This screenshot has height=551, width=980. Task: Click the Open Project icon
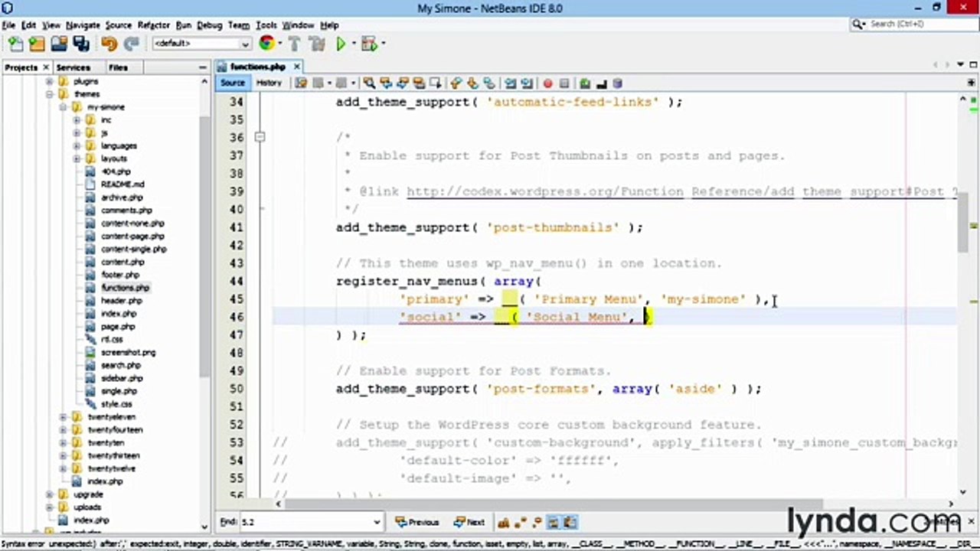click(x=58, y=44)
